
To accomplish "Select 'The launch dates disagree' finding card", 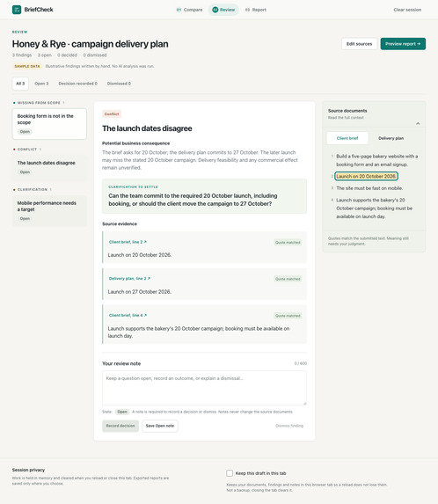I will (x=49, y=167).
